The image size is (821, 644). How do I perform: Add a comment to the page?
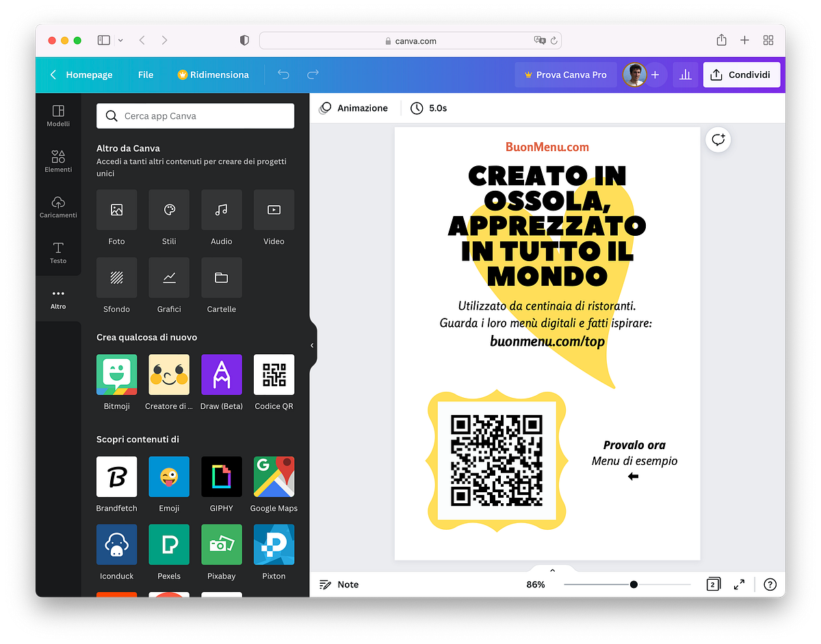(x=718, y=139)
